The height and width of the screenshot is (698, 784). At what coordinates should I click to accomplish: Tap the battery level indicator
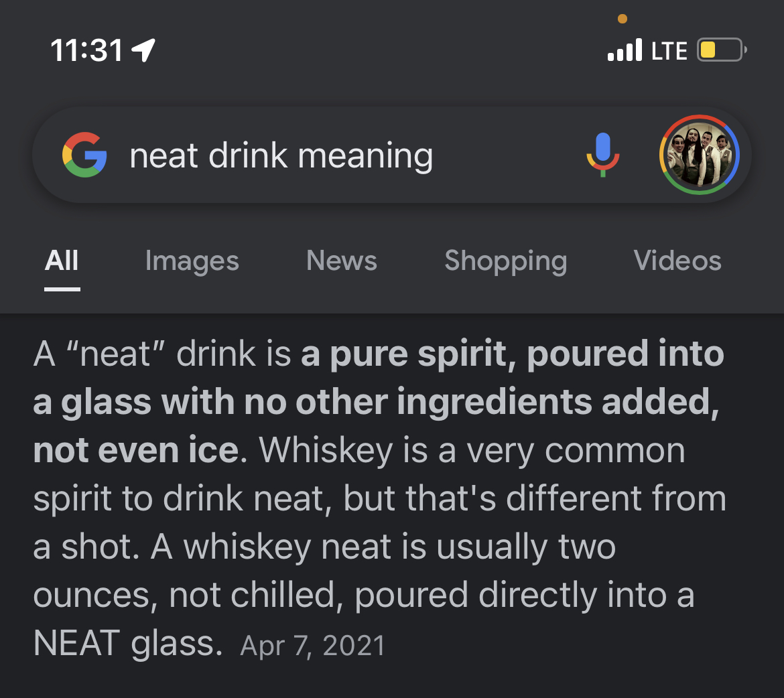(721, 50)
